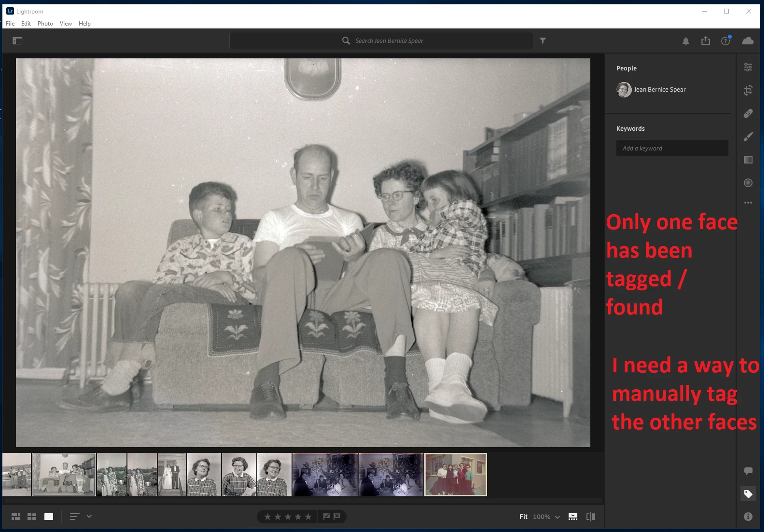The image size is (767, 532).
Task: Select the Linear Gradient tool
Action: [748, 160]
